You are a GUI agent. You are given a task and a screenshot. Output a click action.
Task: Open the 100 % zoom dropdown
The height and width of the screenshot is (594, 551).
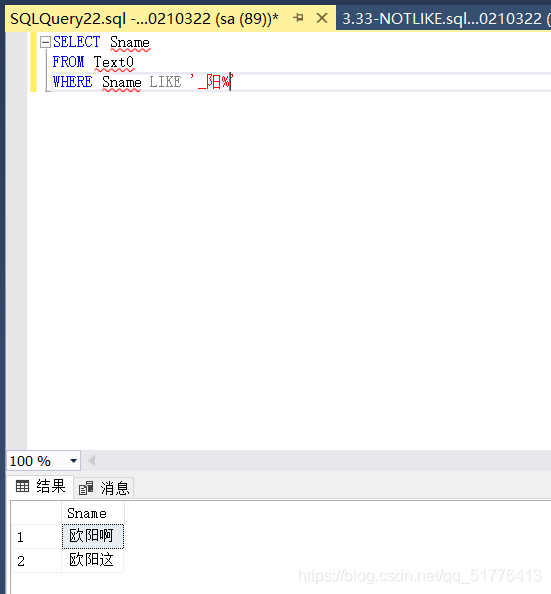tap(74, 461)
